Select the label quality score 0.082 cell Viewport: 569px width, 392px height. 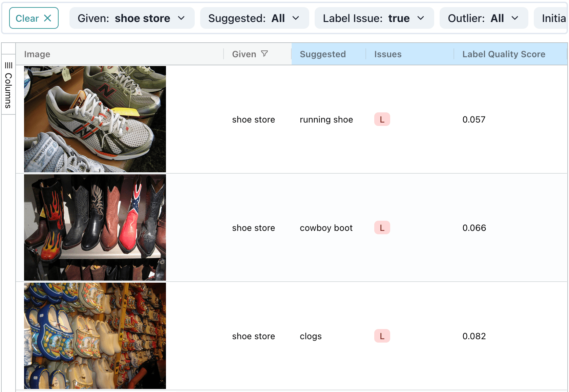[474, 336]
